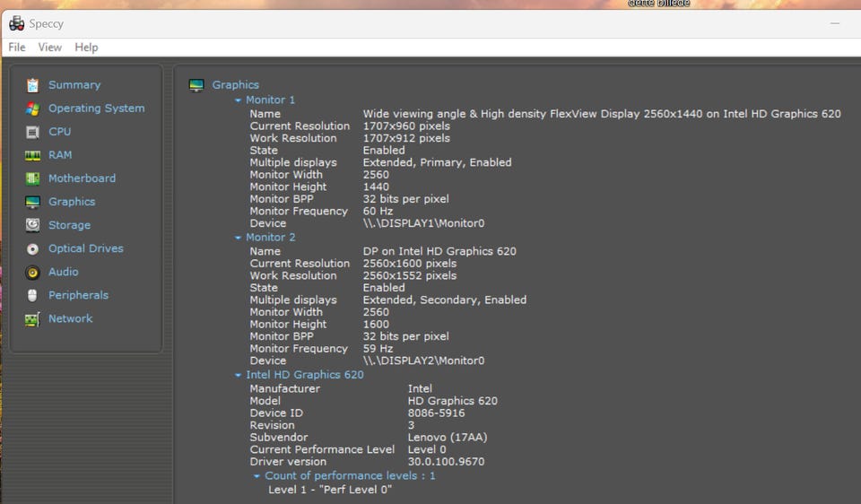Click the Peripherals mouse icon
861x504 pixels.
coord(32,295)
